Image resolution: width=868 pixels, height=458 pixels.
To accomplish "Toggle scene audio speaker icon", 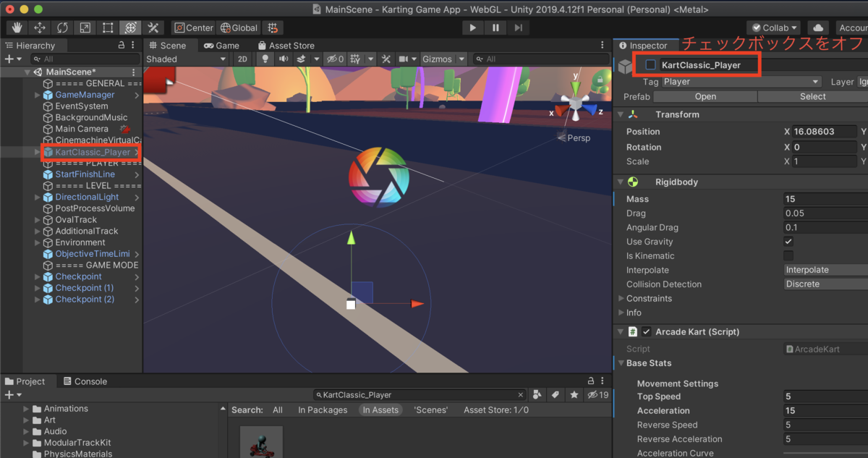I will 283,59.
